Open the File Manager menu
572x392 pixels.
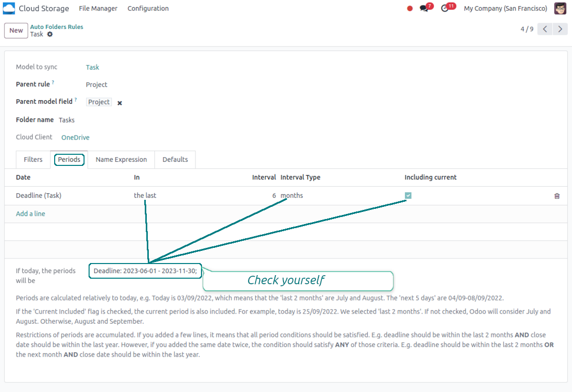point(98,9)
